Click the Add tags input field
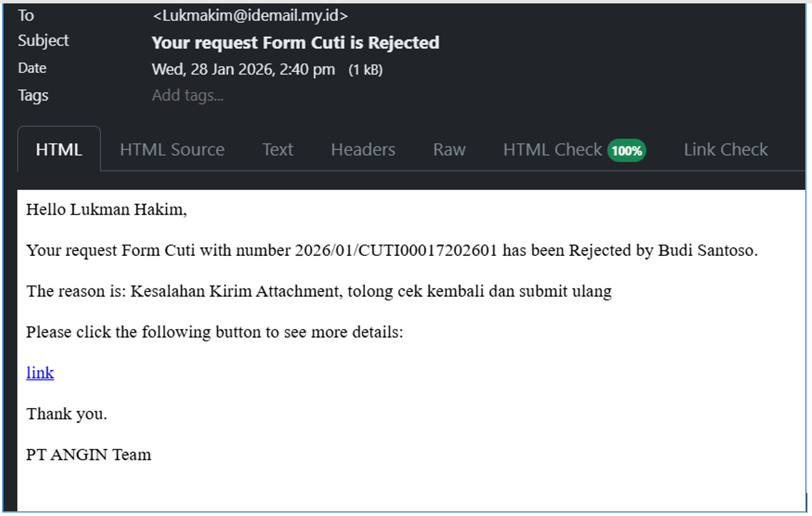The height and width of the screenshot is (516, 812). 188,96
